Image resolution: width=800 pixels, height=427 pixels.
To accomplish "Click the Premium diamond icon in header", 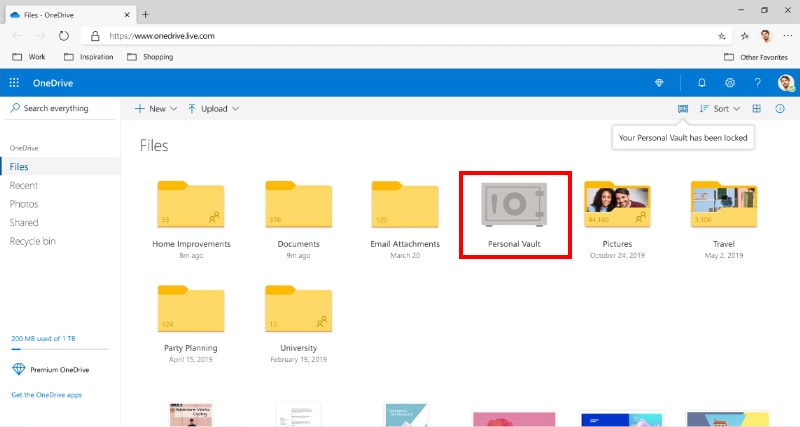I will coord(659,83).
